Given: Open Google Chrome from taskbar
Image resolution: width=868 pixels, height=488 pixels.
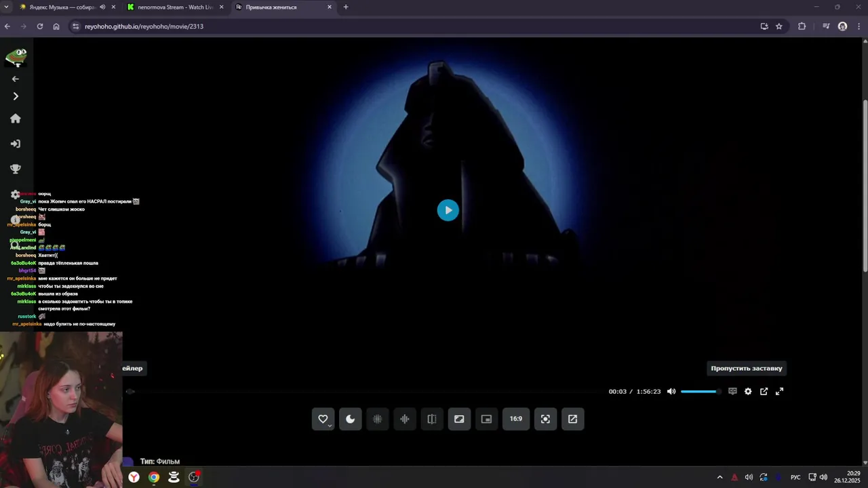Looking at the screenshot, I should (154, 477).
